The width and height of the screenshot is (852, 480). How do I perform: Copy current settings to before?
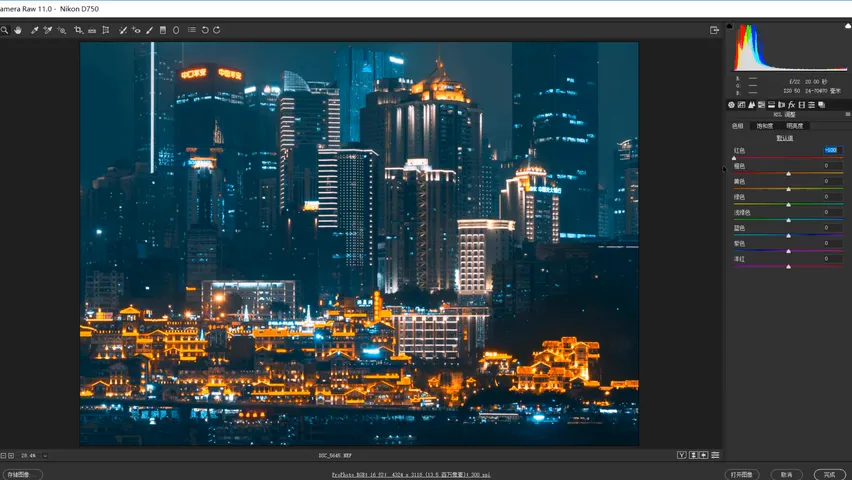pyautogui.click(x=704, y=455)
